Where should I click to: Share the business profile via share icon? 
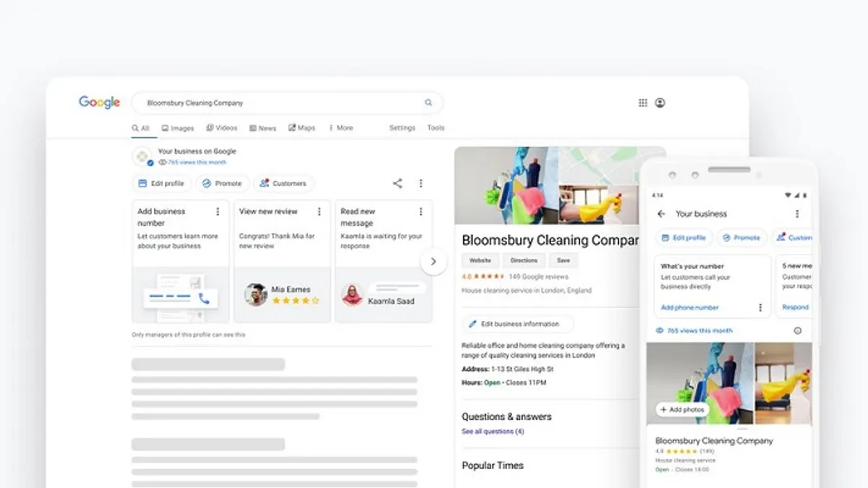397,184
